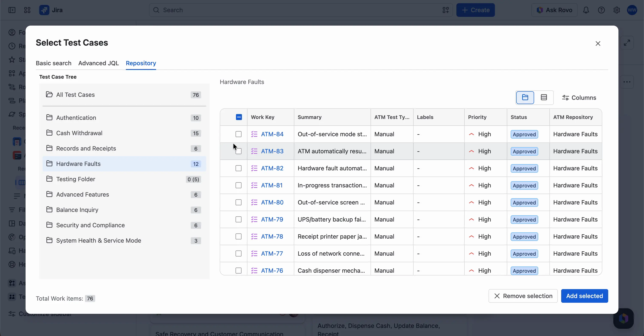Open the Advanced JQL tab
Viewport: 644px width, 336px height.
tap(99, 63)
